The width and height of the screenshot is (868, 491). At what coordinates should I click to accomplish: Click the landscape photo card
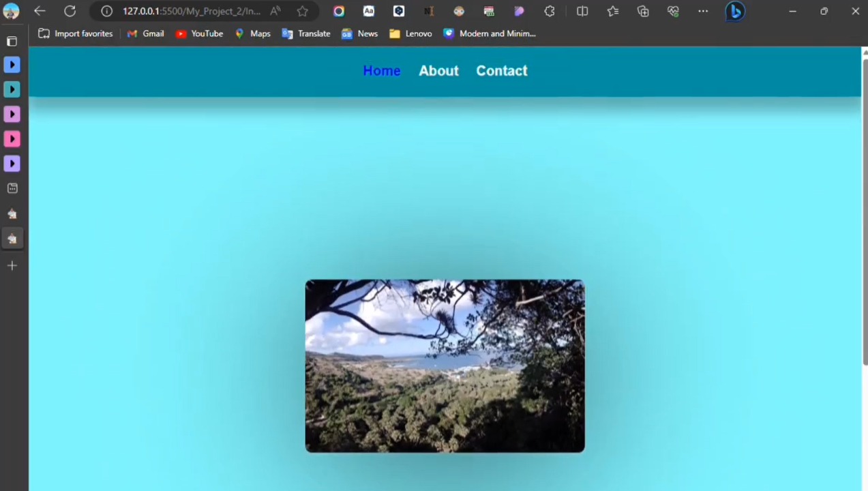(445, 366)
